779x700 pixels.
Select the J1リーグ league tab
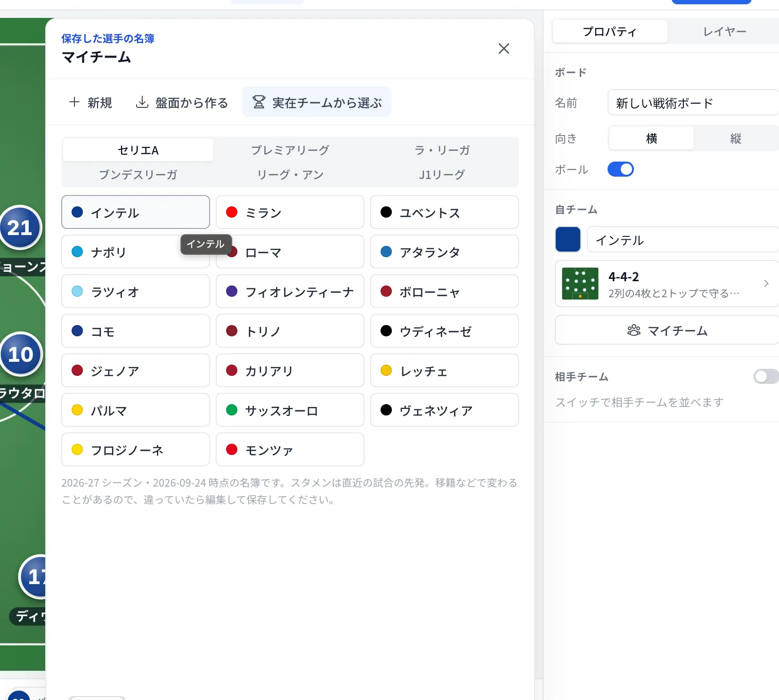coord(442,175)
